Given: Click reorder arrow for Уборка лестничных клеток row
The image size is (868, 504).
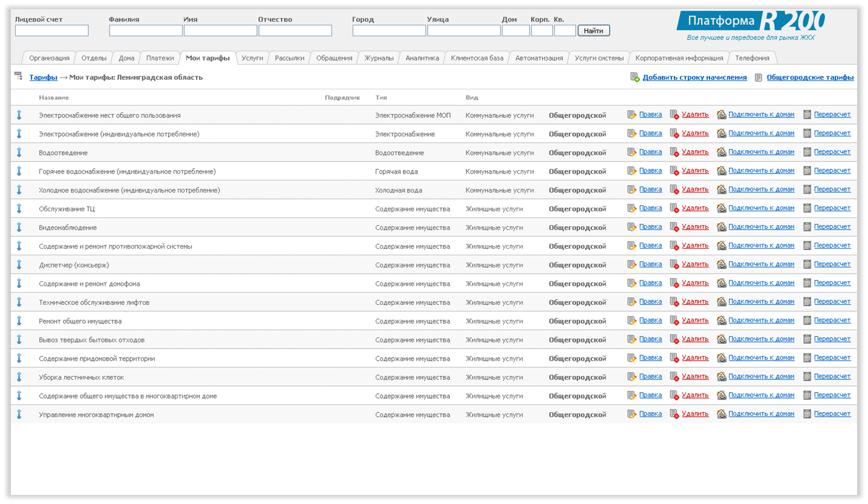Looking at the screenshot, I should (x=19, y=378).
